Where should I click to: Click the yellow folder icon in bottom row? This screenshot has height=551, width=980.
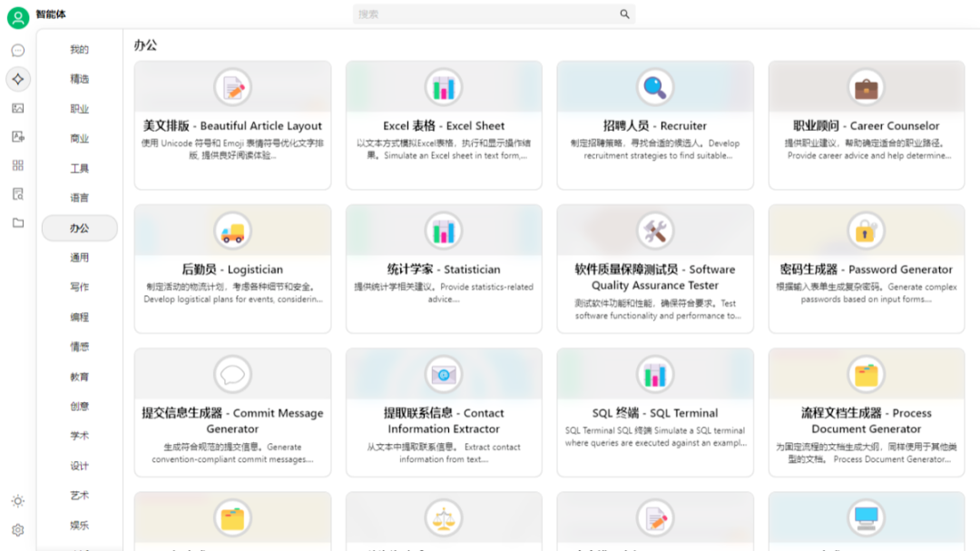tap(232, 518)
